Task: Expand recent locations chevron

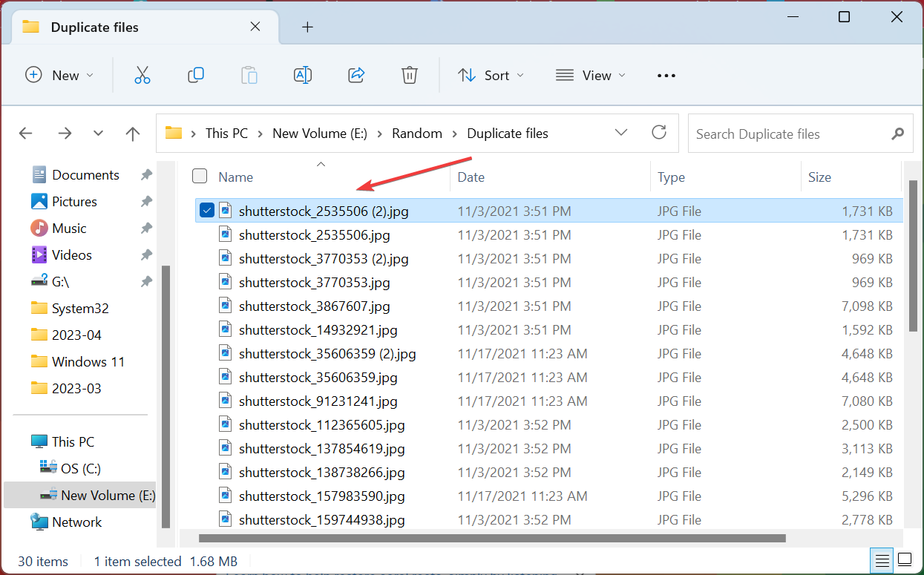Action: (98, 134)
